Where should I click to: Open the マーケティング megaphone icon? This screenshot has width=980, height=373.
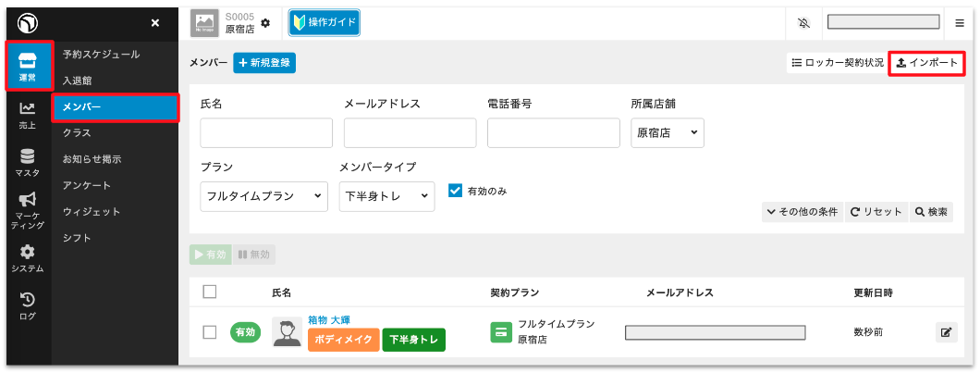point(28,210)
